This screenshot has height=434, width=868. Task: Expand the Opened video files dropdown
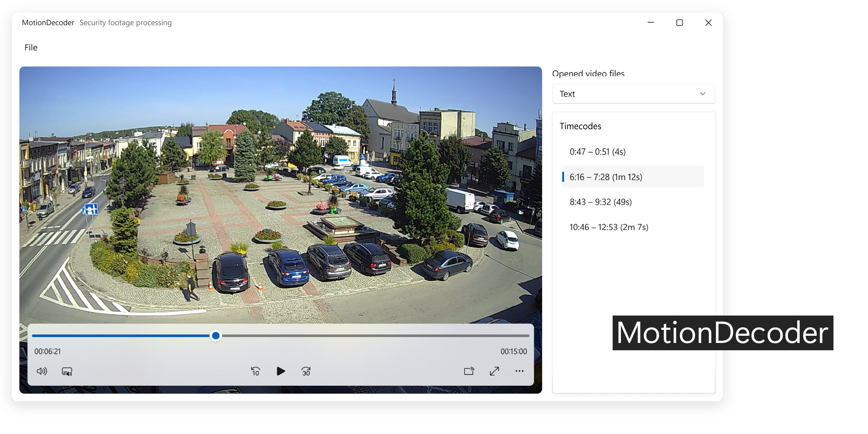633,94
